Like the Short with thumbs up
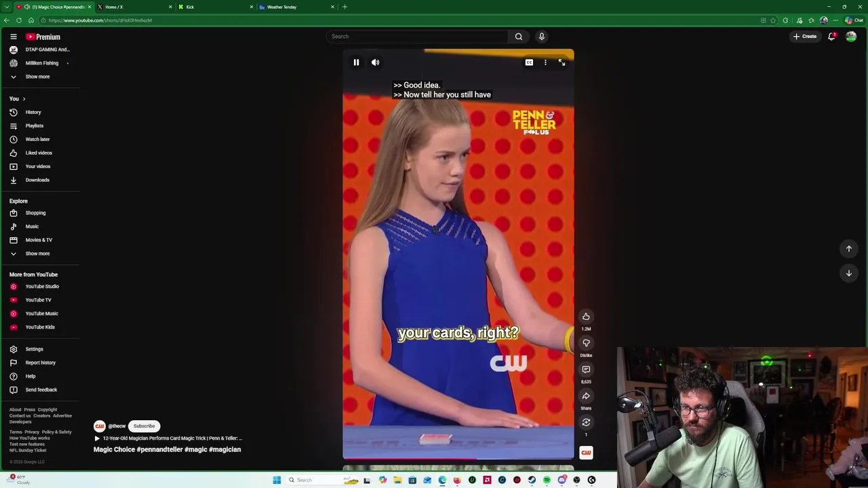Image resolution: width=868 pixels, height=488 pixels. pos(586,317)
